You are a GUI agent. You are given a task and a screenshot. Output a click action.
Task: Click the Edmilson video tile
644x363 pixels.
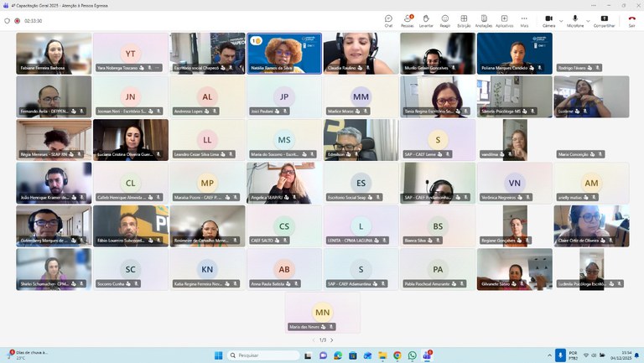click(361, 140)
